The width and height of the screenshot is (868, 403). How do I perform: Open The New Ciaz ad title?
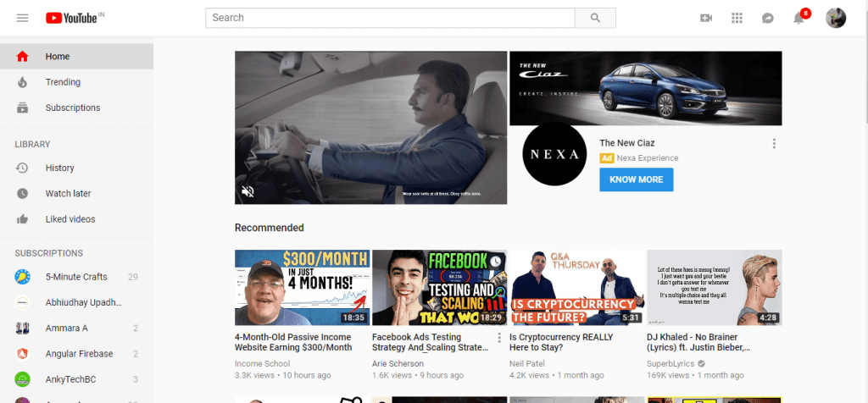(627, 143)
